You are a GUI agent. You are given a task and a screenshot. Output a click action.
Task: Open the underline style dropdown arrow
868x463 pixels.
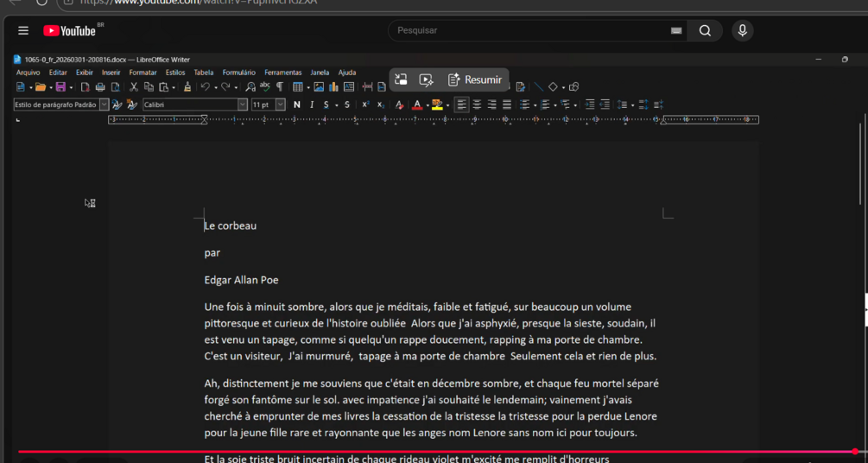click(x=337, y=105)
